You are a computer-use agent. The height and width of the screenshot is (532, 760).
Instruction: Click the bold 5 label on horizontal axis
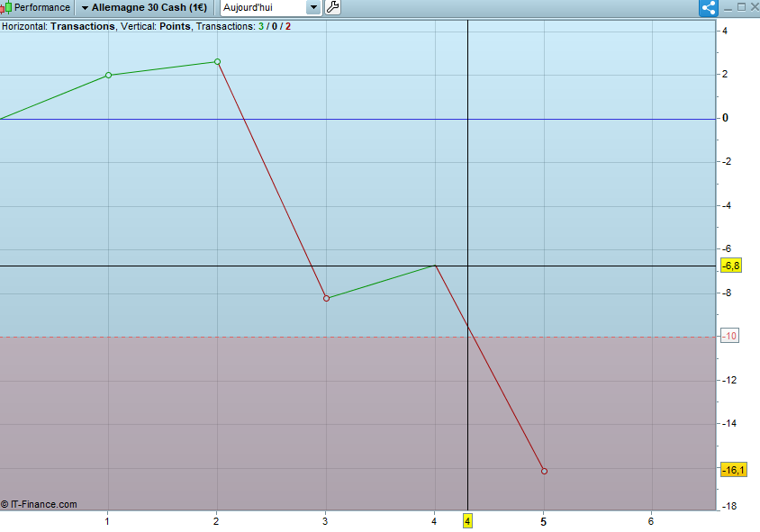tap(543, 522)
